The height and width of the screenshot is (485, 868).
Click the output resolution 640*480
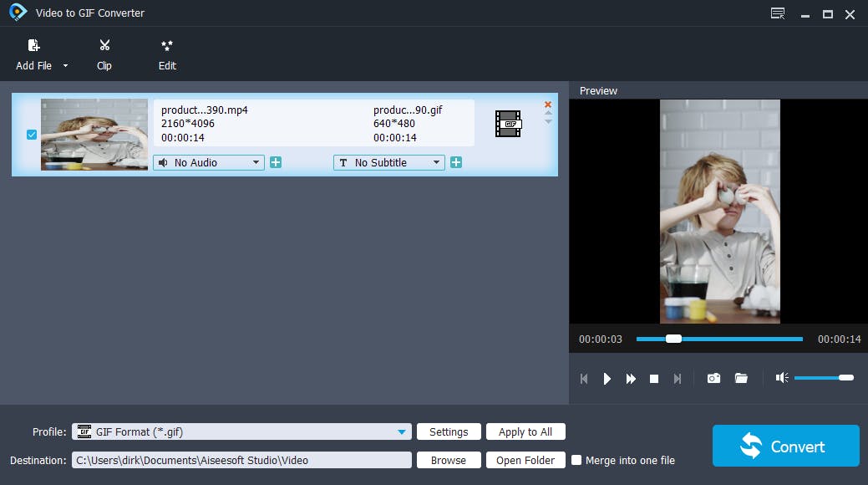click(x=394, y=124)
